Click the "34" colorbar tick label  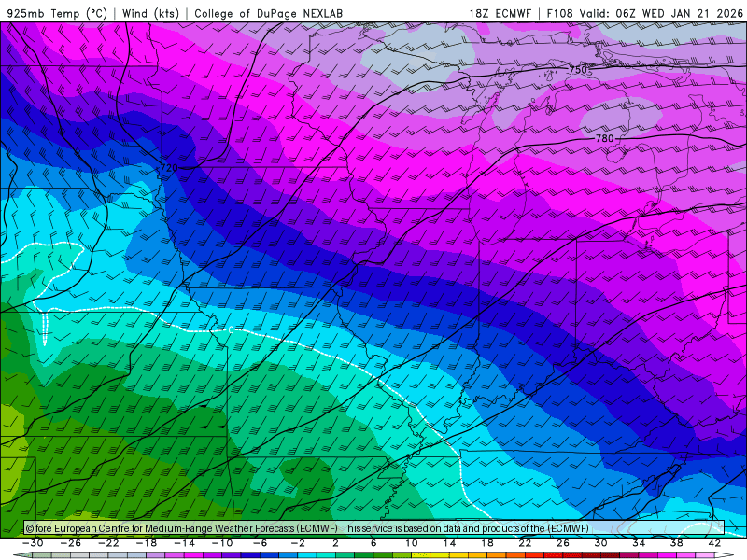(x=639, y=543)
